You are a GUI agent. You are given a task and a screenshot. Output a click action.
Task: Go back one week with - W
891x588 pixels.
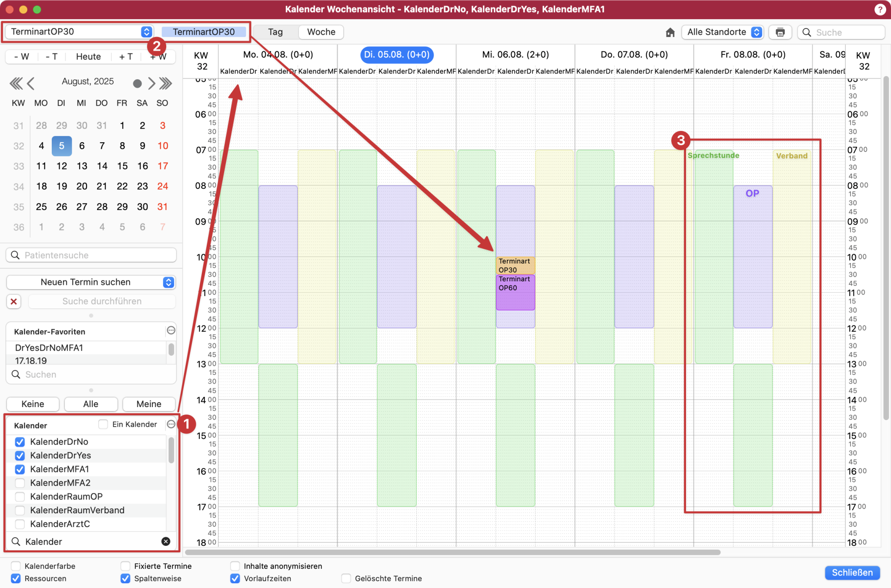(21, 57)
